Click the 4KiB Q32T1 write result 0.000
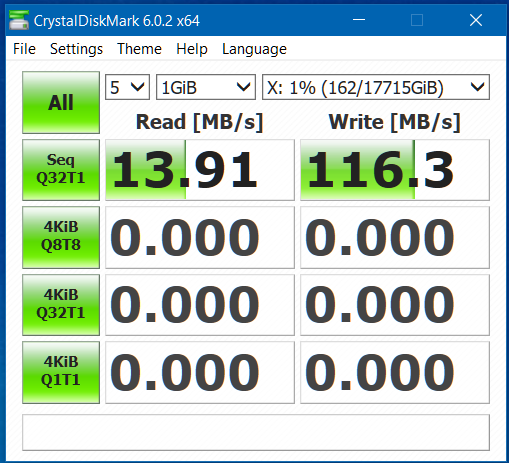This screenshot has width=509, height=463. [x=395, y=305]
